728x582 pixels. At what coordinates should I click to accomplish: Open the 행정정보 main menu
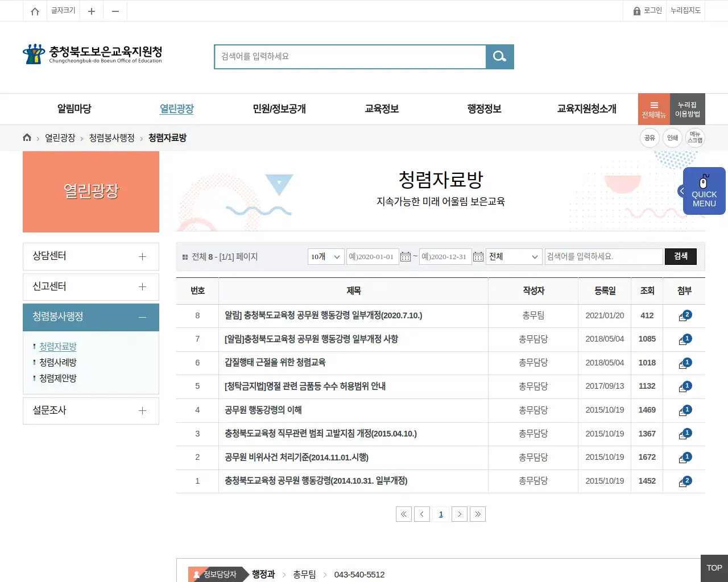484,109
